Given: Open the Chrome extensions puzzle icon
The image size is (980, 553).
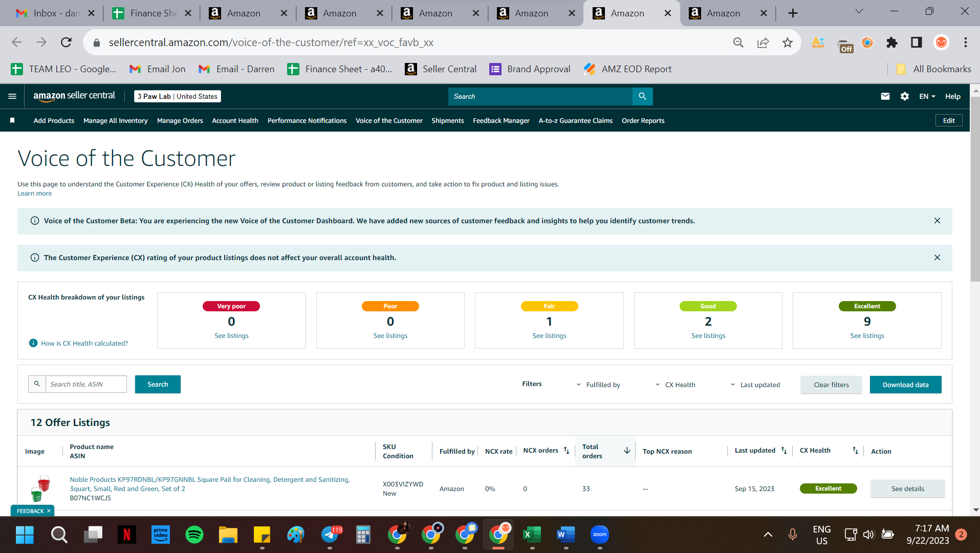Looking at the screenshot, I should (x=892, y=42).
